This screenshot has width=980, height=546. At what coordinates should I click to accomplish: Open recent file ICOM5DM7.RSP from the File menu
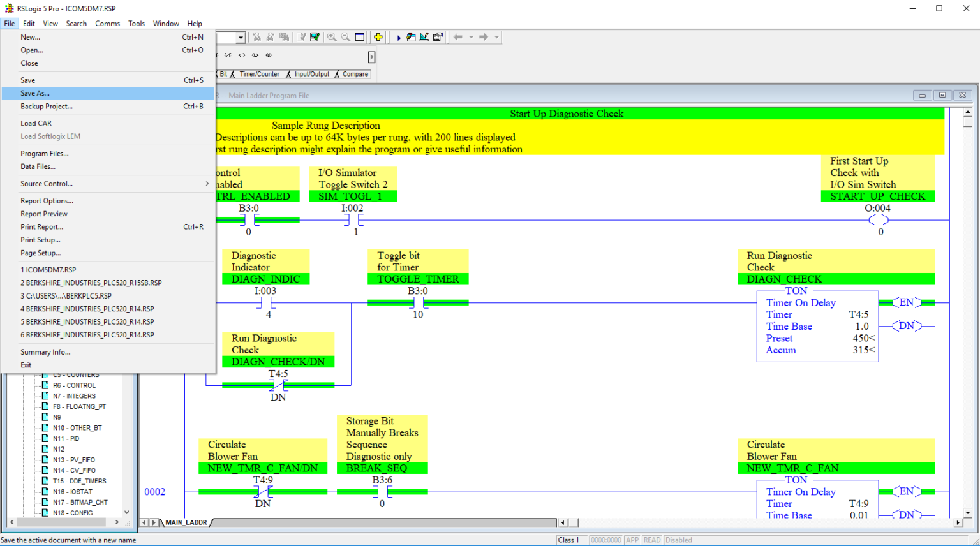coord(50,269)
